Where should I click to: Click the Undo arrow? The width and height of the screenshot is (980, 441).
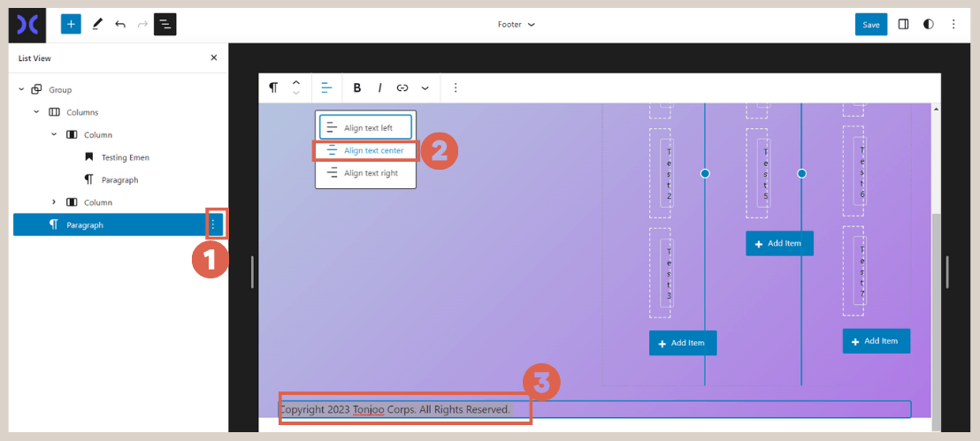(x=120, y=24)
